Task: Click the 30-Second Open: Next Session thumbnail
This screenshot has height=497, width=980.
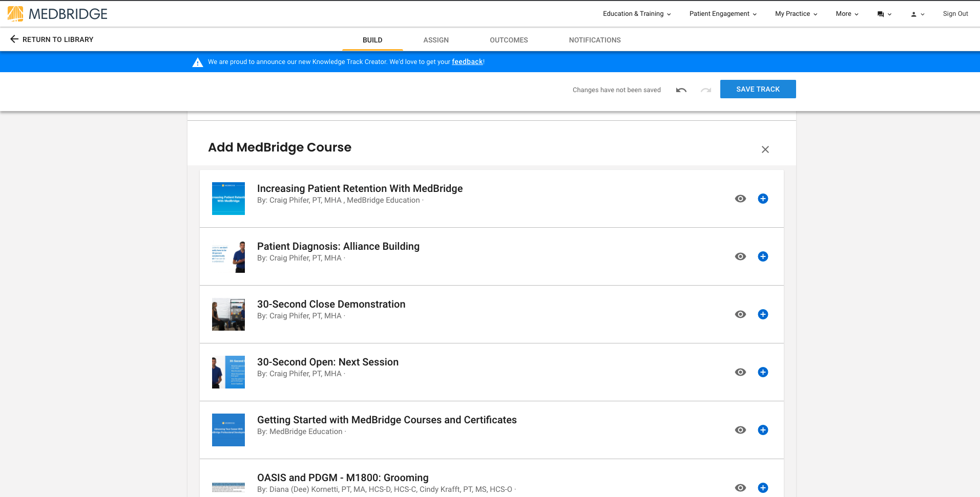Action: click(x=228, y=372)
